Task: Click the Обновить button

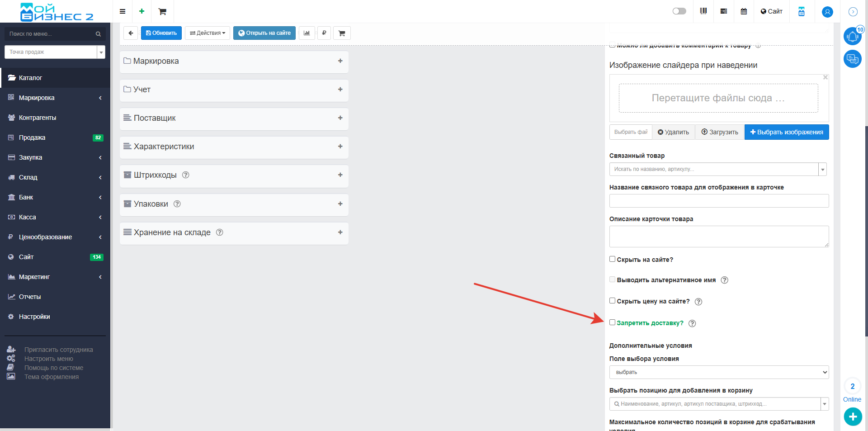Action: [x=161, y=33]
